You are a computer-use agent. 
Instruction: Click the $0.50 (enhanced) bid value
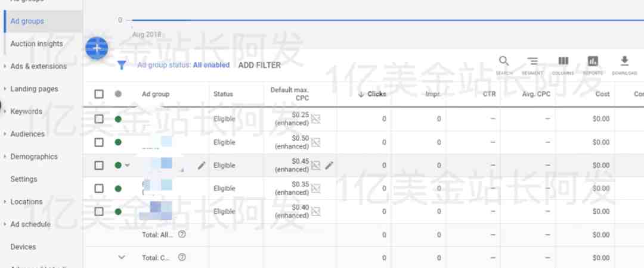[x=292, y=142]
